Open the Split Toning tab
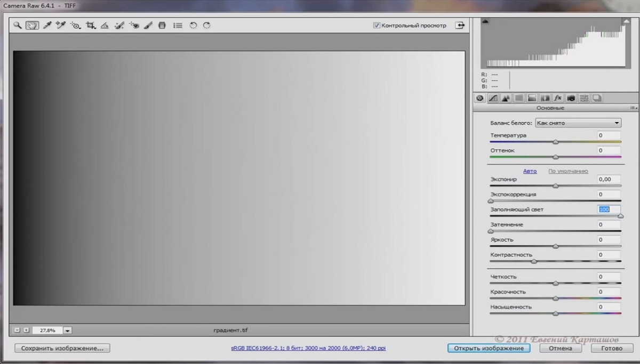This screenshot has width=640, height=364. point(532,98)
